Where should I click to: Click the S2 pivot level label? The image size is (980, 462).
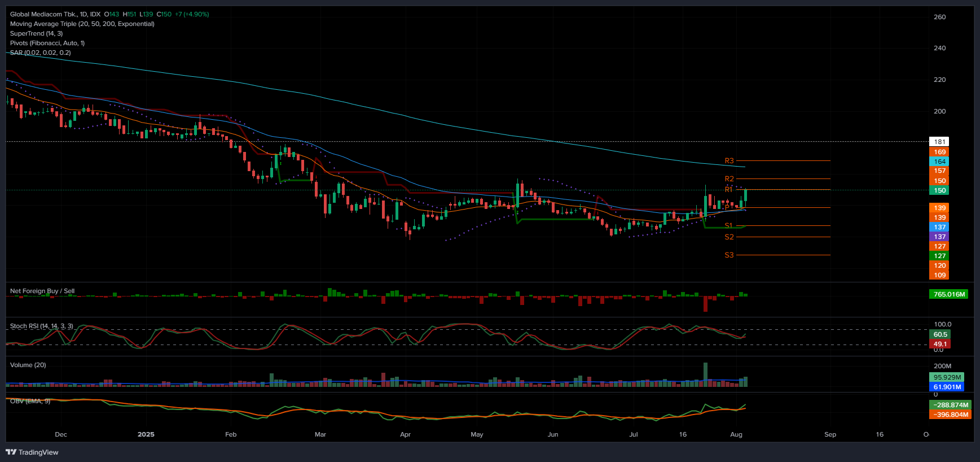(x=729, y=237)
